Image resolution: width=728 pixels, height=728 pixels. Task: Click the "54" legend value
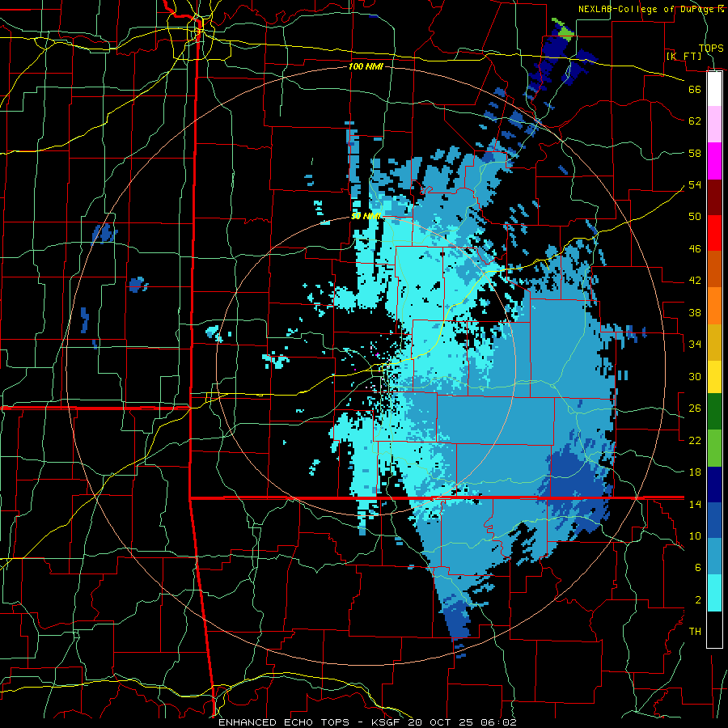(695, 184)
